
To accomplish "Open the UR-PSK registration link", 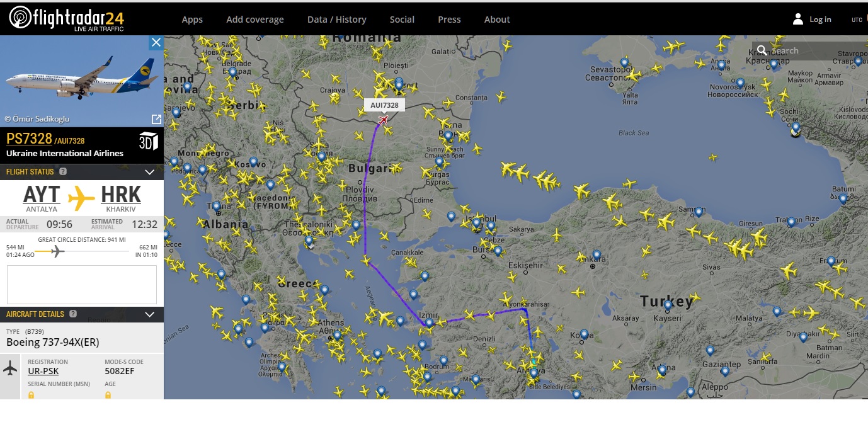I will [43, 371].
